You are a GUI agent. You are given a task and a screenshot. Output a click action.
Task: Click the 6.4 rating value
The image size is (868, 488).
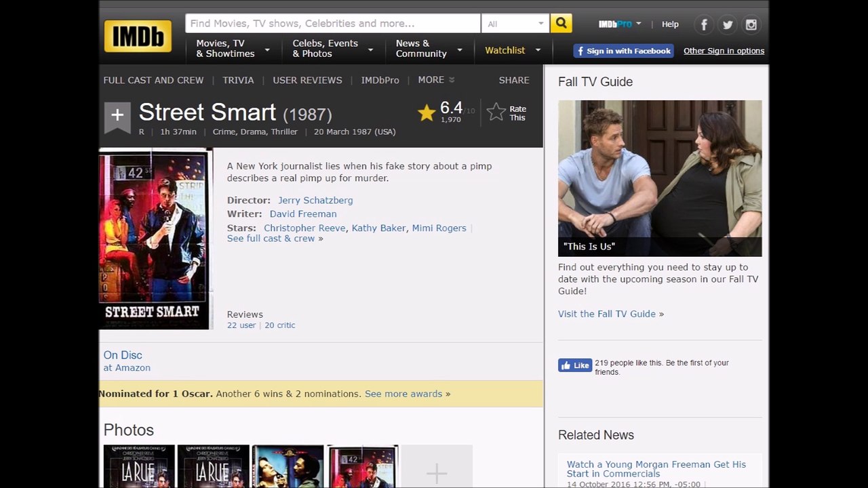451,108
